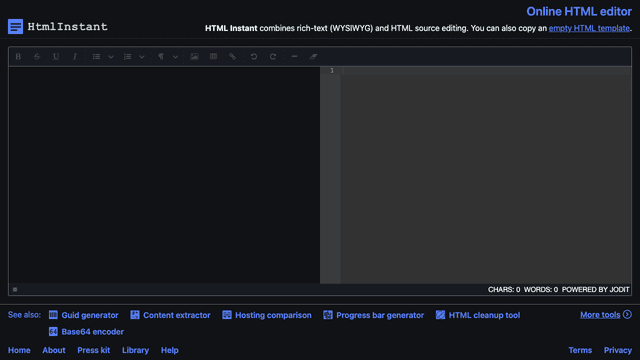The width and height of the screenshot is (640, 360).
Task: Open the Progress bar generator tool
Action: pyautogui.click(x=380, y=315)
